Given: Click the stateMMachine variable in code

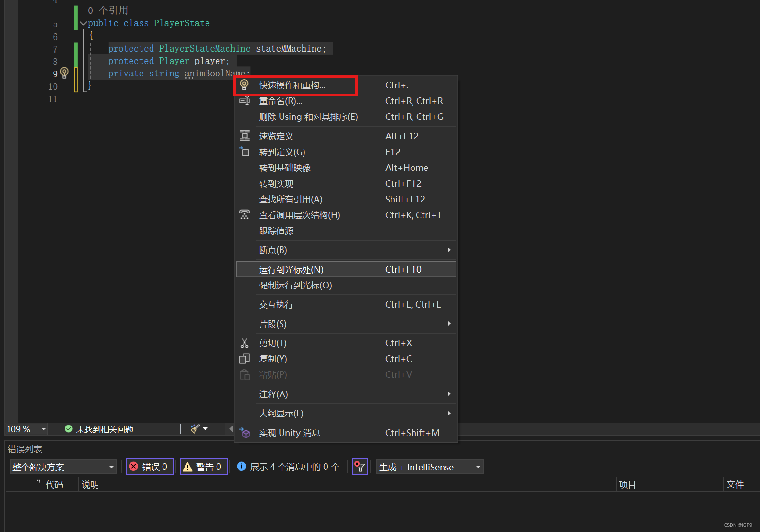Looking at the screenshot, I should [x=288, y=49].
